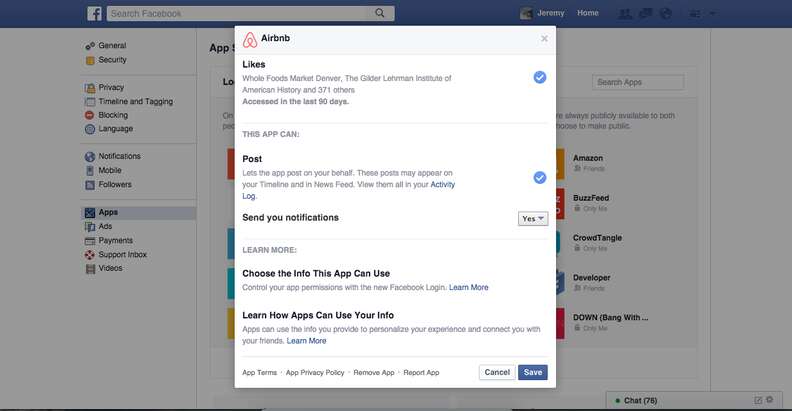Open the Videos settings section
The width and height of the screenshot is (792, 411).
(x=111, y=268)
